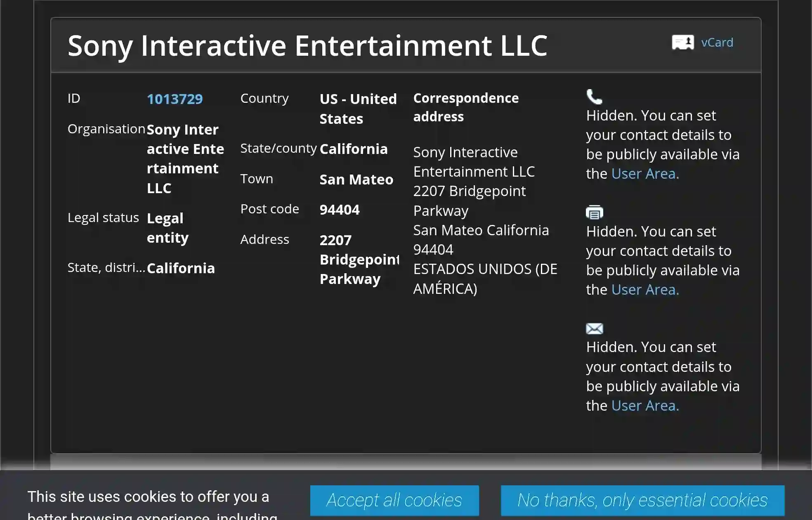Screen dimensions: 812x520
Task: Click San Mateo California line in correspondence address
Action: pos(481,230)
